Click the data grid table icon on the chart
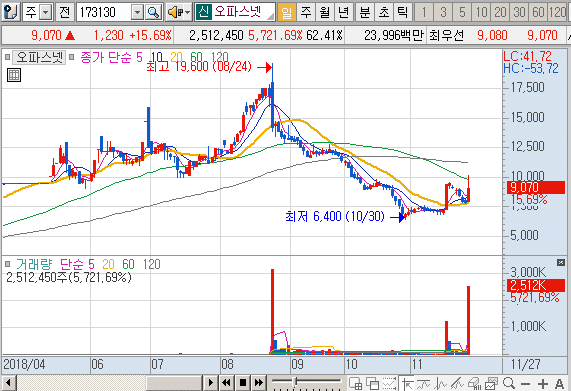Screen dimensions: 571x391 pyautogui.click(x=14, y=75)
